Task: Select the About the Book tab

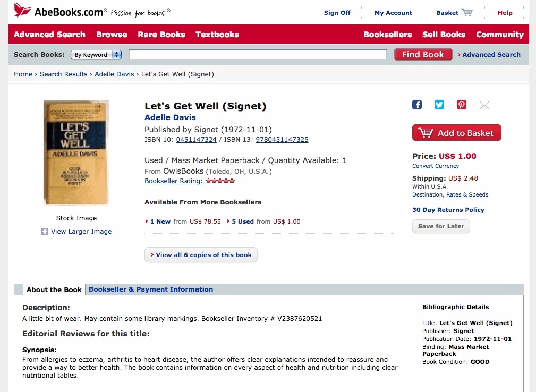Action: click(x=54, y=290)
